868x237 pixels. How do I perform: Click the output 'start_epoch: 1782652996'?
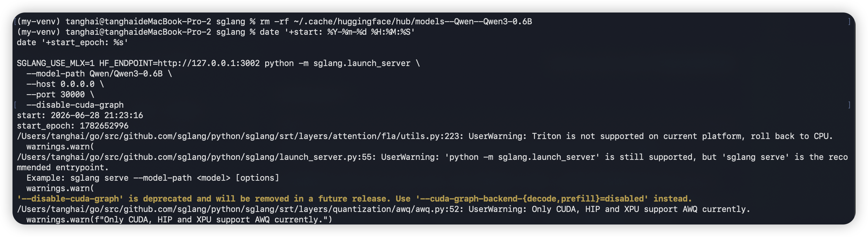pyautogui.click(x=72, y=126)
